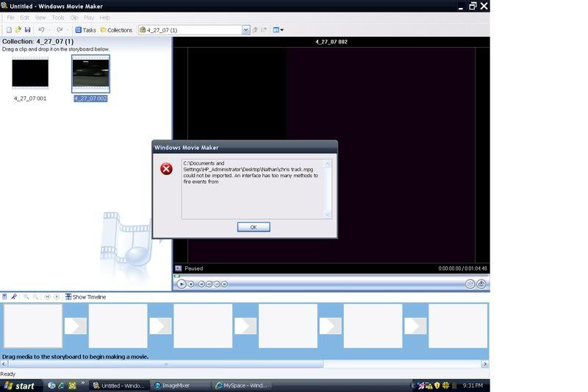Open the View menu
The width and height of the screenshot is (588, 392).
[x=40, y=18]
